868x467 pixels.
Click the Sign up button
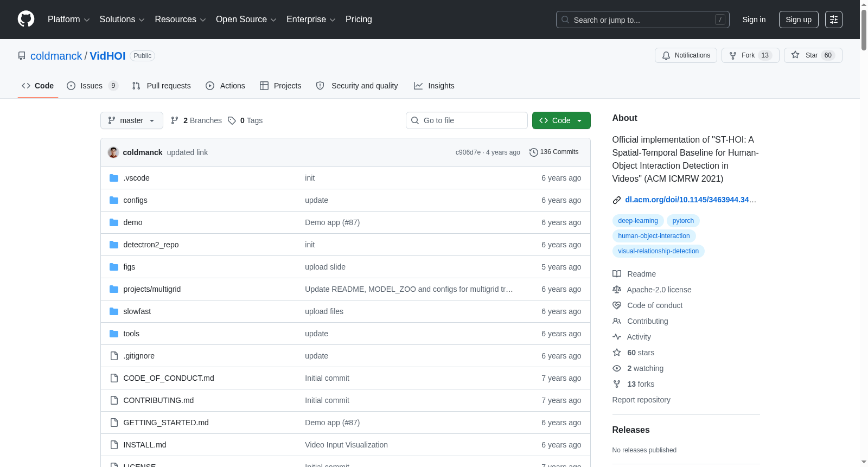coord(799,20)
